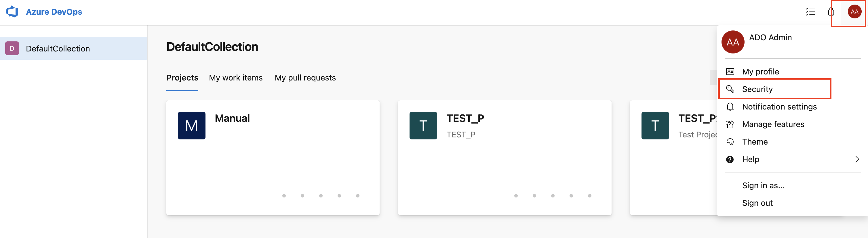Screen dimensions: 868x238
Task: Open My profile menu entry
Action: [761, 72]
